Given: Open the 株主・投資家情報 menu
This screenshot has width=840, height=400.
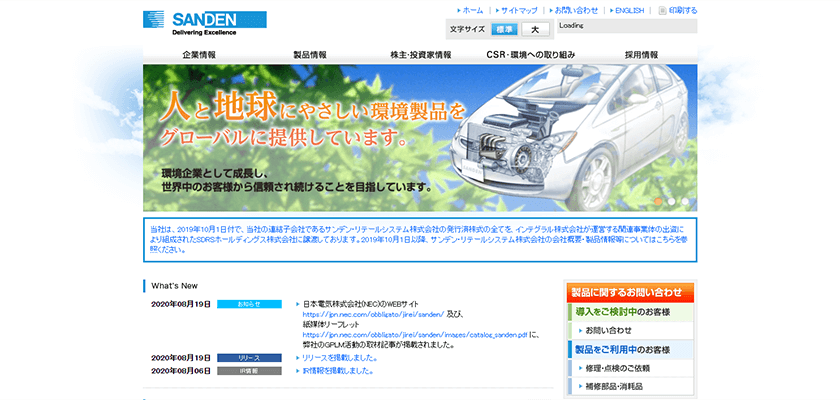Looking at the screenshot, I should coord(421,55).
